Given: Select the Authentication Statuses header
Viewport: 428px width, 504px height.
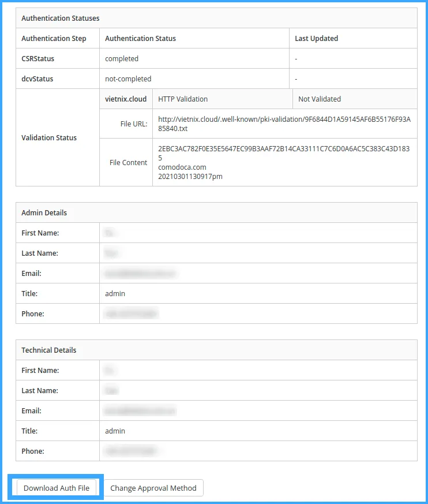Looking at the screenshot, I should pyautogui.click(x=60, y=18).
